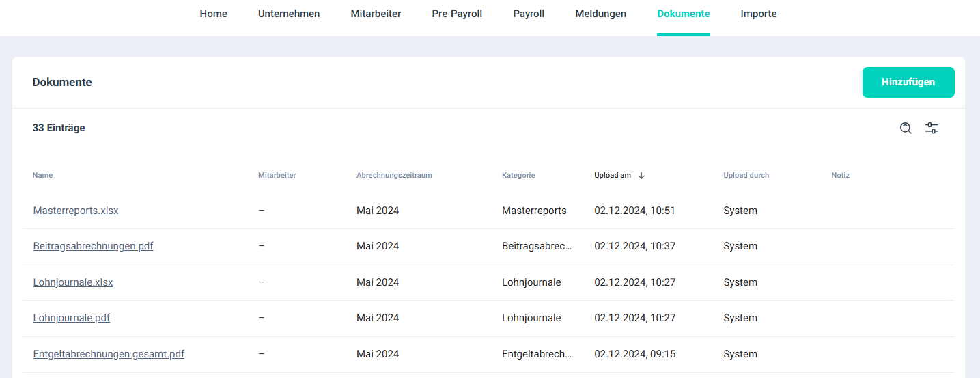Sort by Upload durch column header
The height and width of the screenshot is (378, 980).
click(746, 176)
